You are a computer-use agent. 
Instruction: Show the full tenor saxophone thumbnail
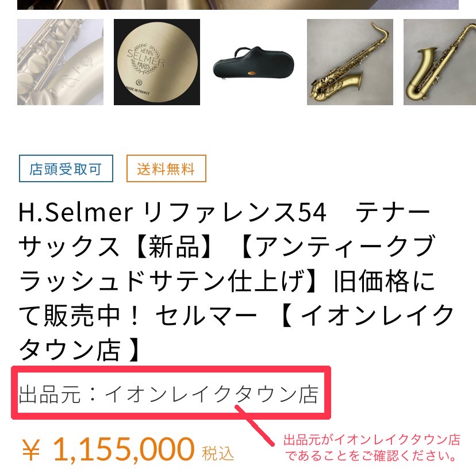click(350, 62)
